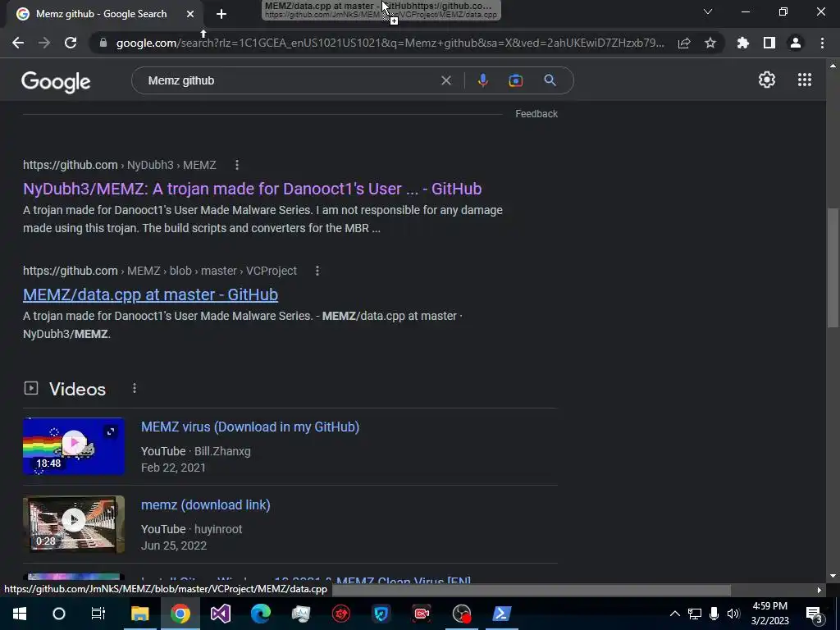
Task: View site information lock icon
Action: coord(103,43)
